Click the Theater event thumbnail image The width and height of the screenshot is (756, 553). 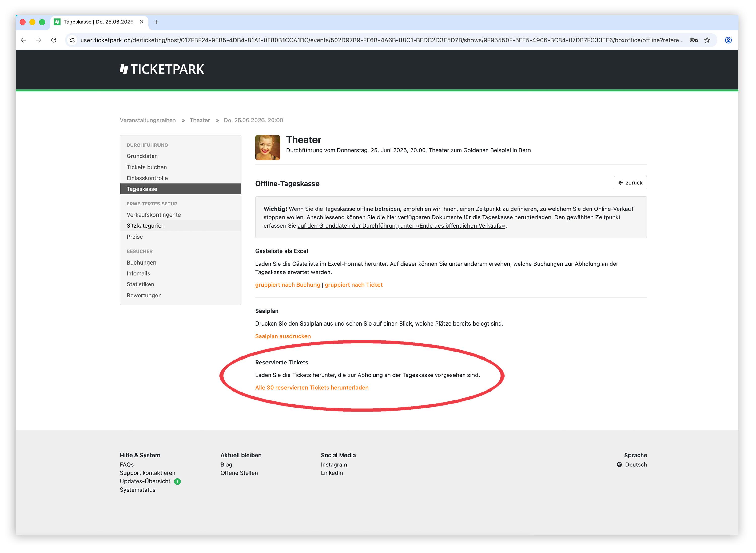(268, 148)
